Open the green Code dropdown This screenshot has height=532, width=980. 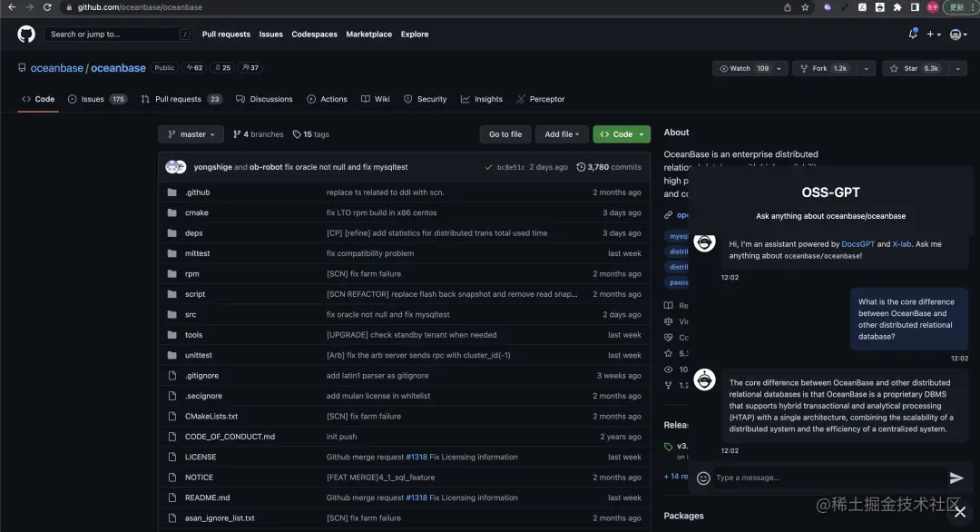622,134
